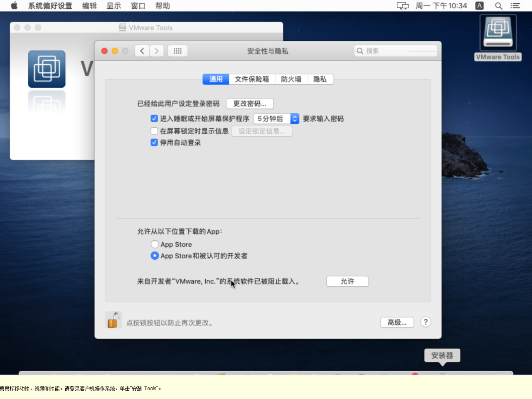Open the Show All preferences grid icon
This screenshot has width=532, height=399.
[178, 51]
